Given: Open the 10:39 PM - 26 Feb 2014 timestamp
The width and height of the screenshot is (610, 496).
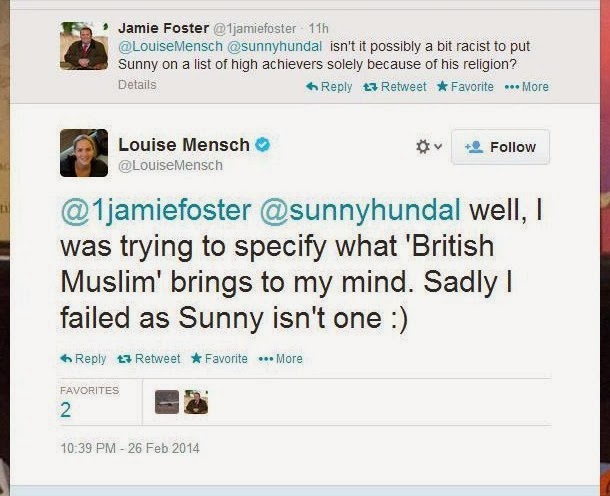Looking at the screenshot, I should (130, 448).
